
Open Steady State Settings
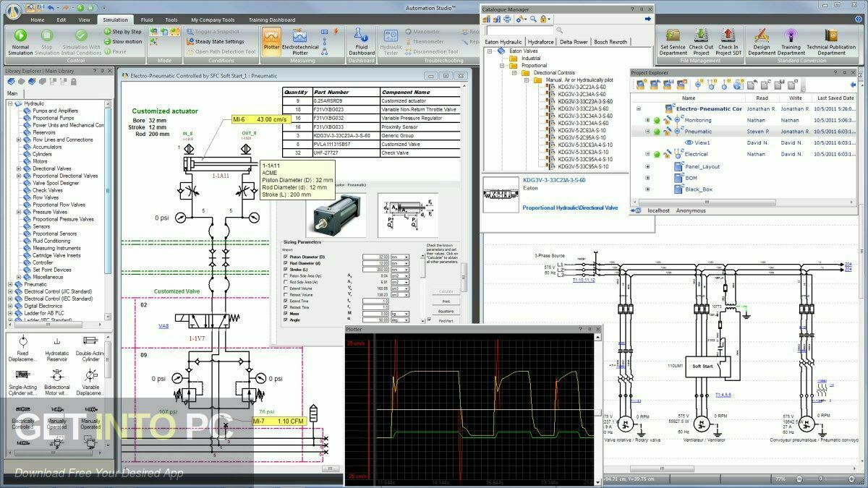216,41
